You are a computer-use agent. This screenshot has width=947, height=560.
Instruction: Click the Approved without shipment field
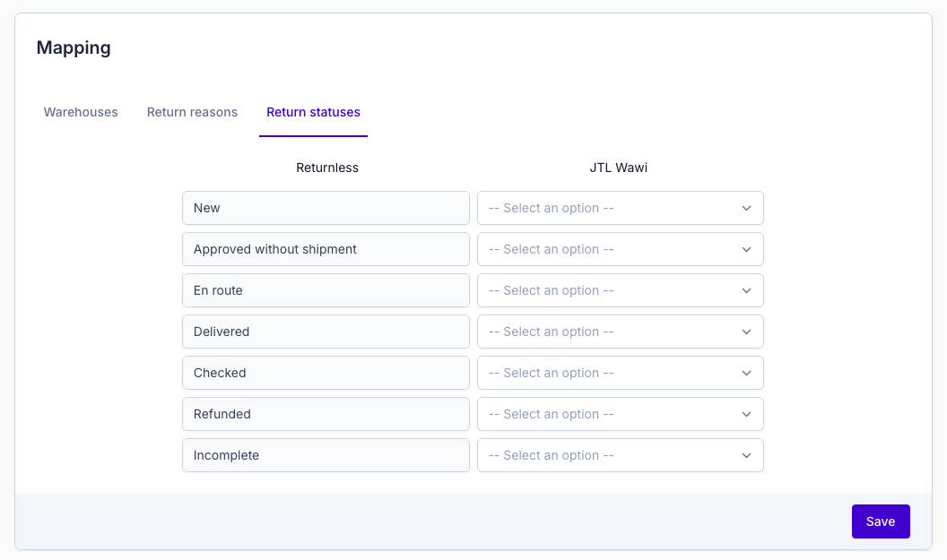pos(326,249)
